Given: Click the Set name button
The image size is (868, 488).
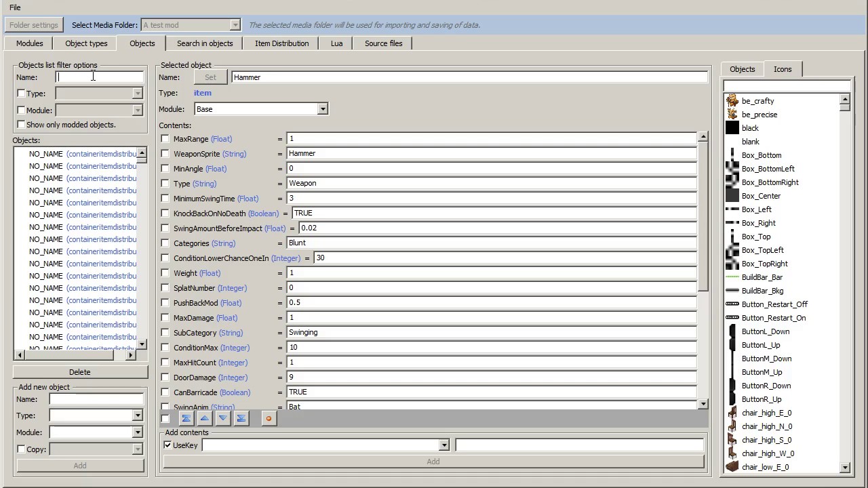Looking at the screenshot, I should click(210, 77).
